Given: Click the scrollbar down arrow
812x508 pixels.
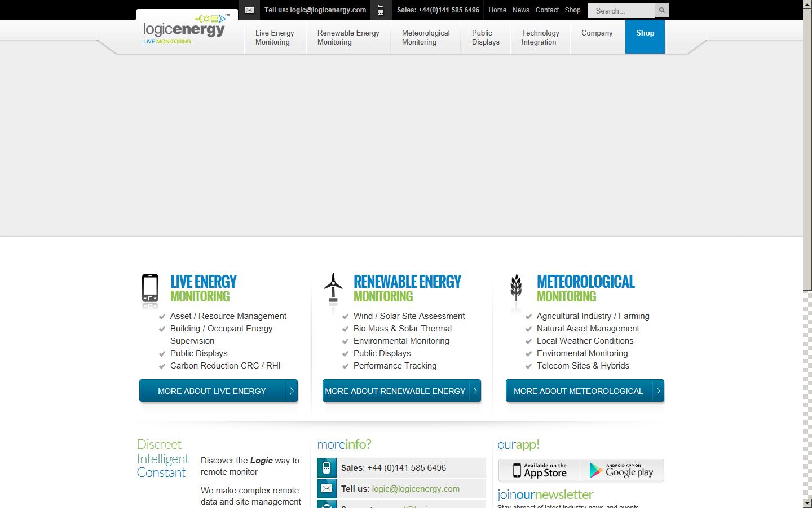Looking at the screenshot, I should click(807, 503).
